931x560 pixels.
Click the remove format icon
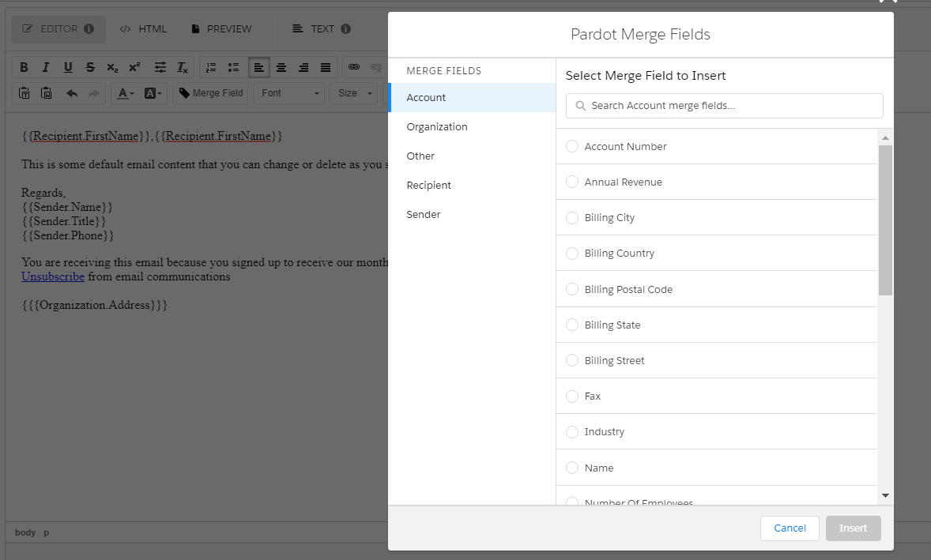[x=183, y=68]
